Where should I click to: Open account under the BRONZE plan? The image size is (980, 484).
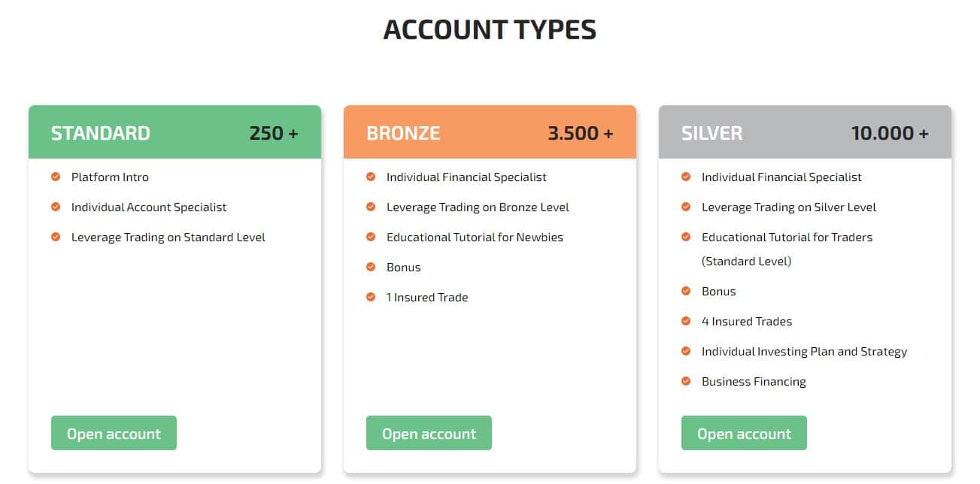pyautogui.click(x=429, y=433)
